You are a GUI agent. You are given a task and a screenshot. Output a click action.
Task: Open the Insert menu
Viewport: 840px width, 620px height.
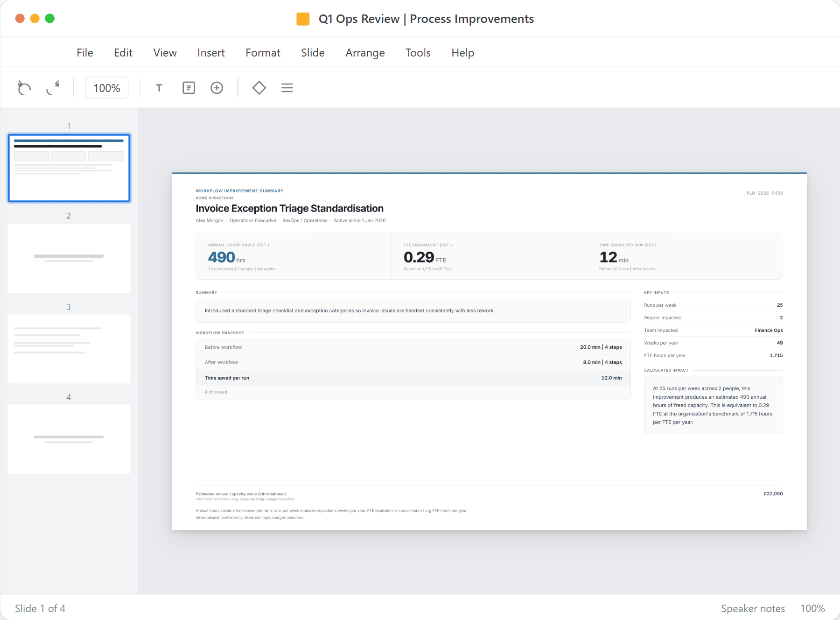[211, 53]
